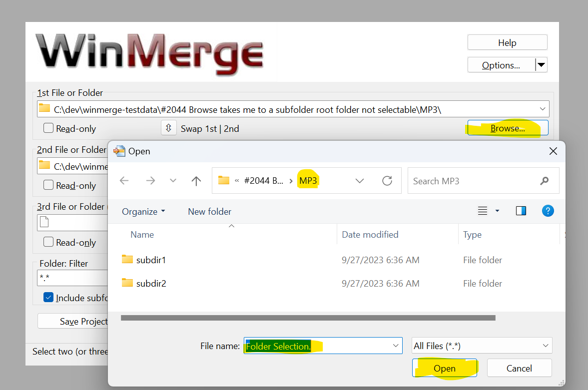Image resolution: width=588 pixels, height=390 pixels.
Task: Click folder icon in 2nd path field
Action: pos(44,165)
